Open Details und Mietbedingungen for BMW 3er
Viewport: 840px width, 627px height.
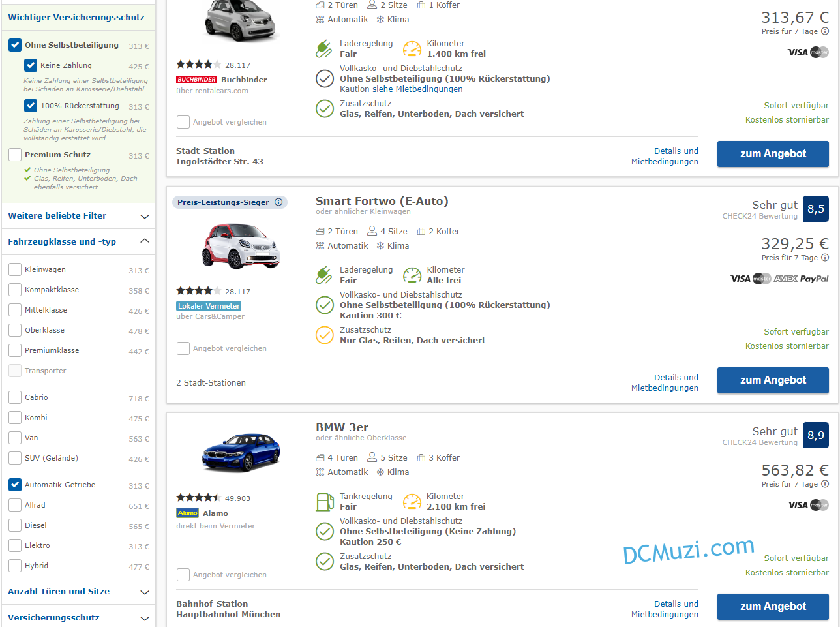665,609
